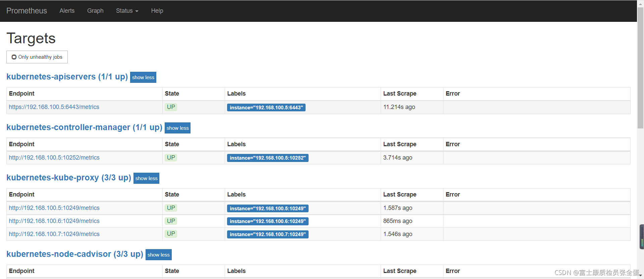
Task: Open the Help page in navbar
Action: coord(157,11)
